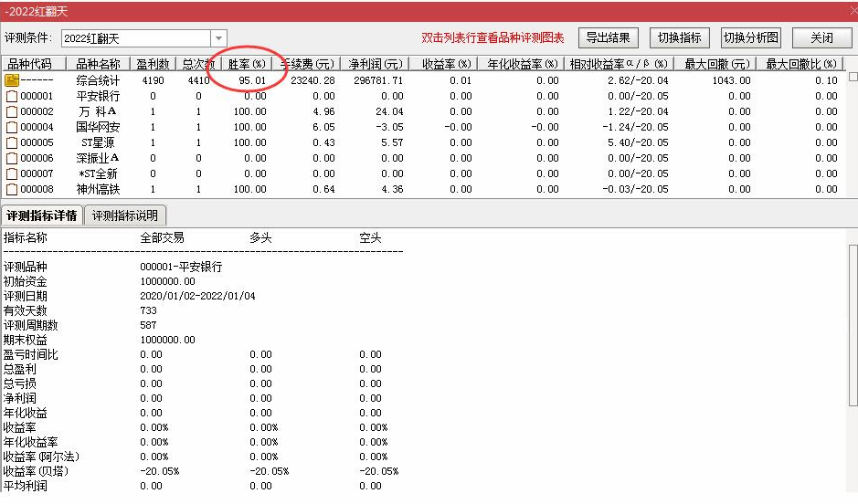The width and height of the screenshot is (858, 504).
Task: Select the 深振业A row name
Action: point(98,159)
